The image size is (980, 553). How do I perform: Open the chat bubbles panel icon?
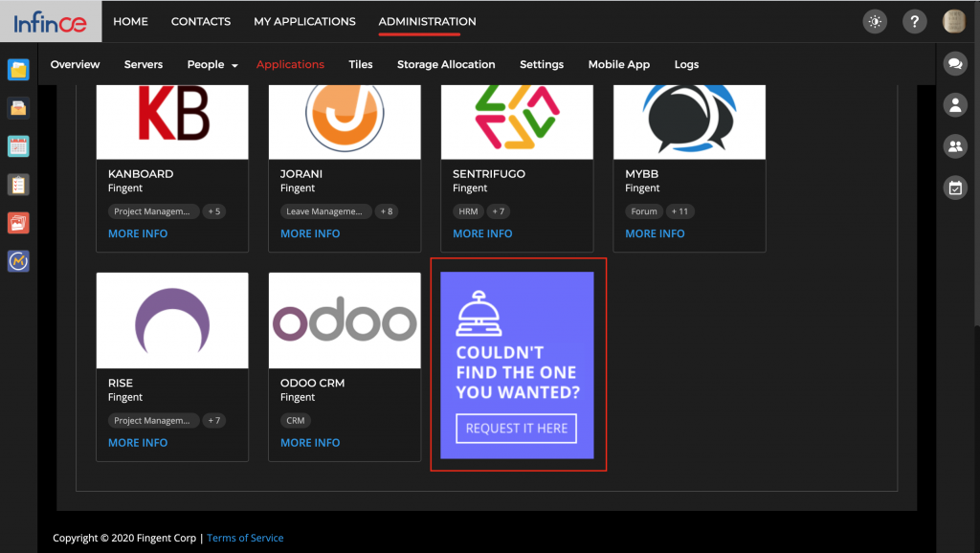955,64
